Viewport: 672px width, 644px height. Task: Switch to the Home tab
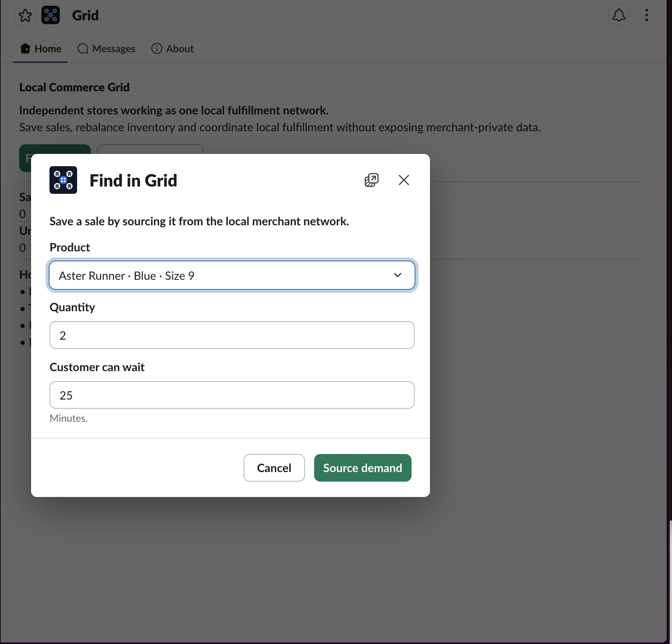pos(40,49)
